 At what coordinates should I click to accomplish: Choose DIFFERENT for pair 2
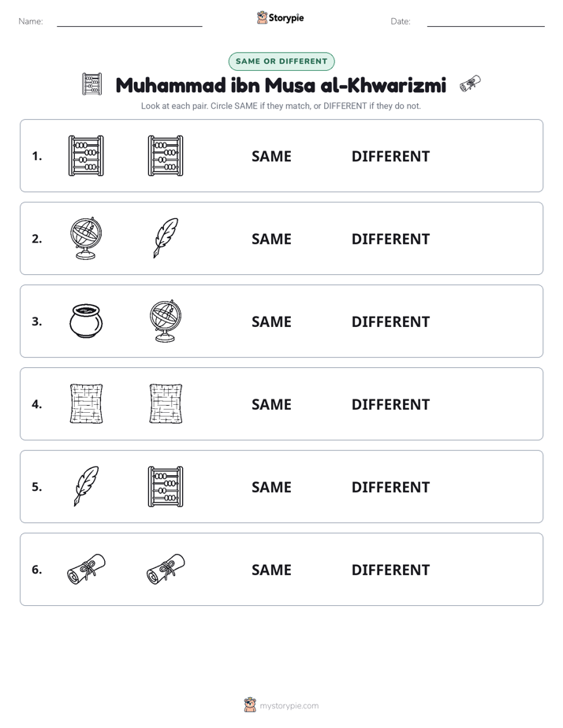(390, 239)
